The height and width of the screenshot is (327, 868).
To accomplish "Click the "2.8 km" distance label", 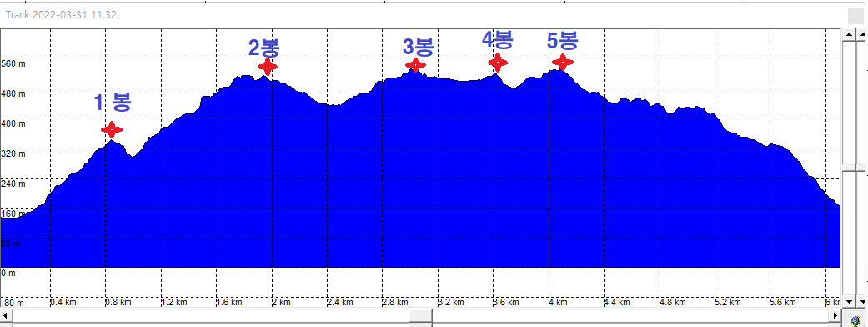I will [x=395, y=303].
